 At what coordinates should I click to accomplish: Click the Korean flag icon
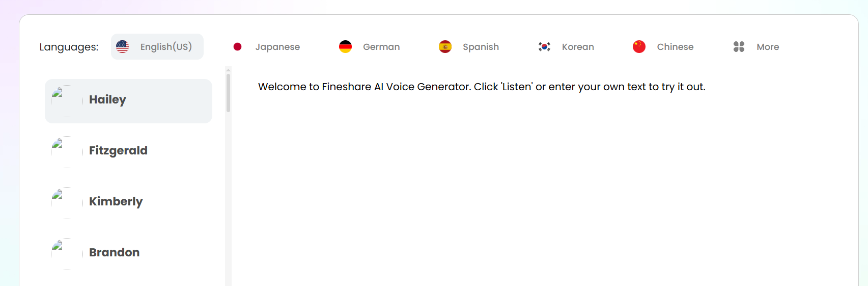[544, 47]
